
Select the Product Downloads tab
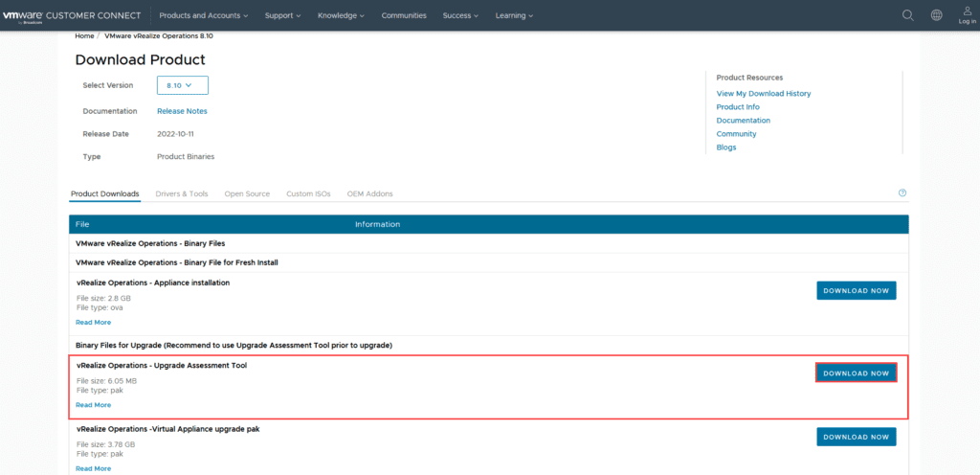[105, 193]
